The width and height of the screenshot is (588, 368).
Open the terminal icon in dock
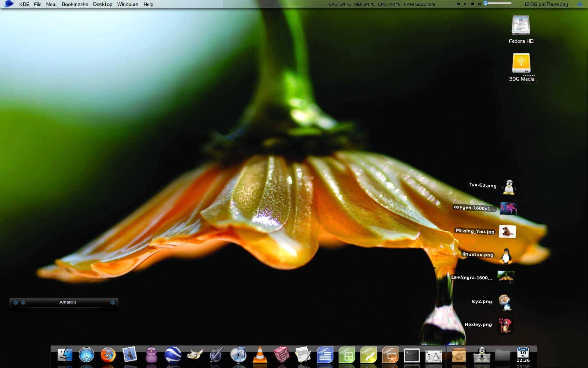click(x=412, y=355)
